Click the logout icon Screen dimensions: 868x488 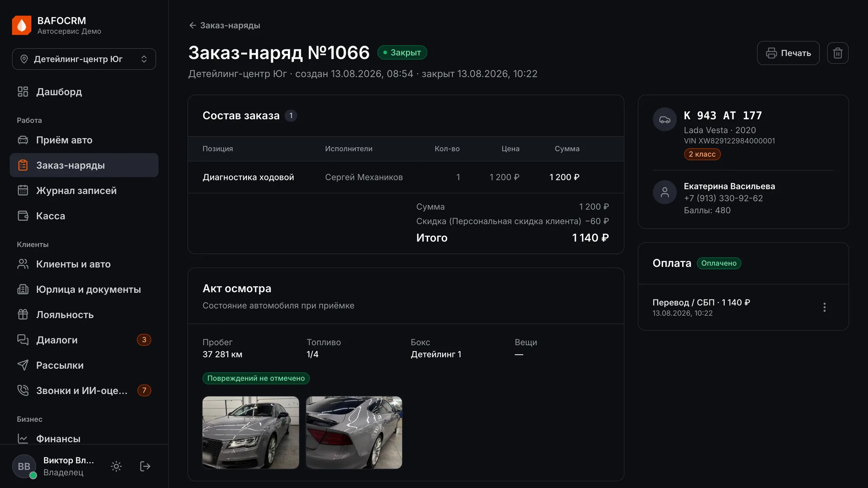click(145, 467)
